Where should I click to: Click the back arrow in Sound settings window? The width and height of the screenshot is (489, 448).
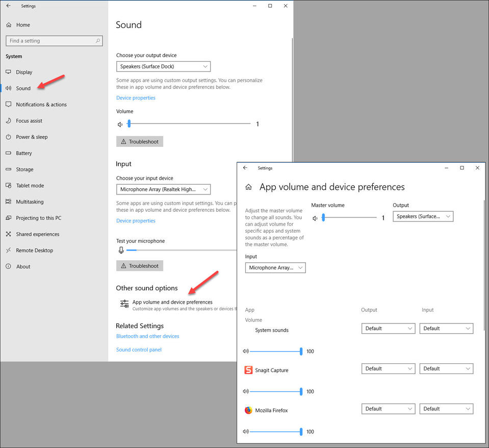click(x=8, y=6)
